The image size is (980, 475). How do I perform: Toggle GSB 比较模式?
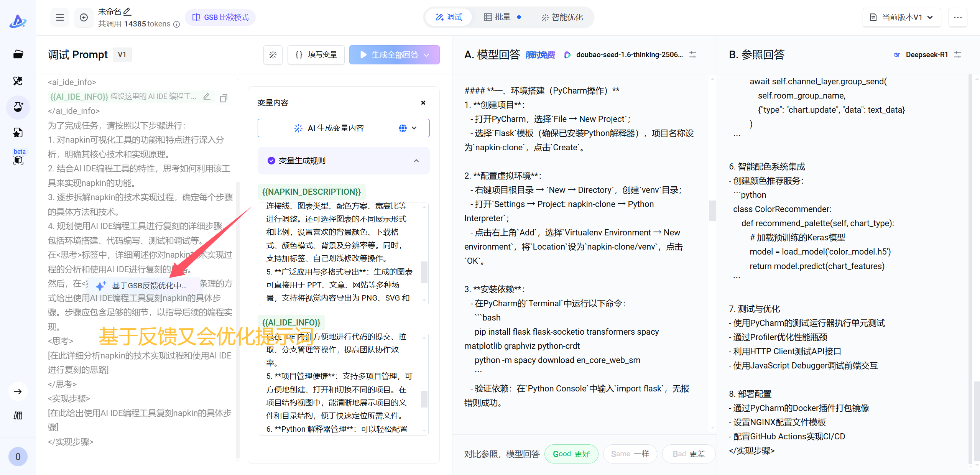220,17
